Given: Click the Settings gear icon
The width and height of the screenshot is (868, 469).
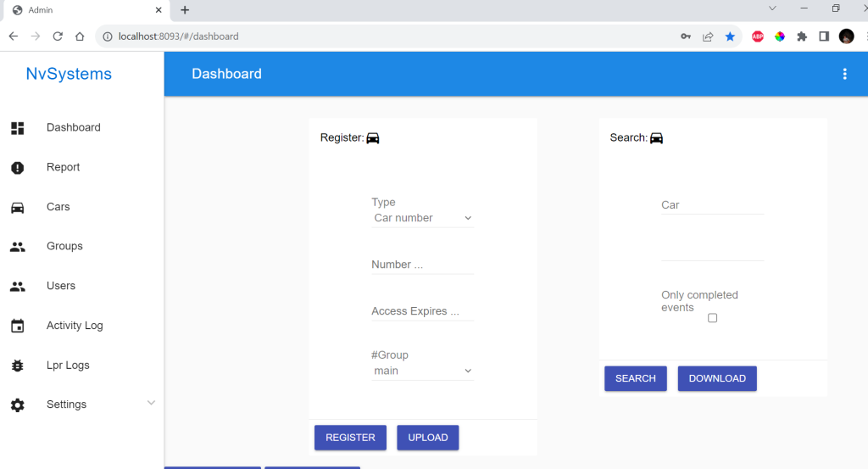Looking at the screenshot, I should (x=18, y=405).
